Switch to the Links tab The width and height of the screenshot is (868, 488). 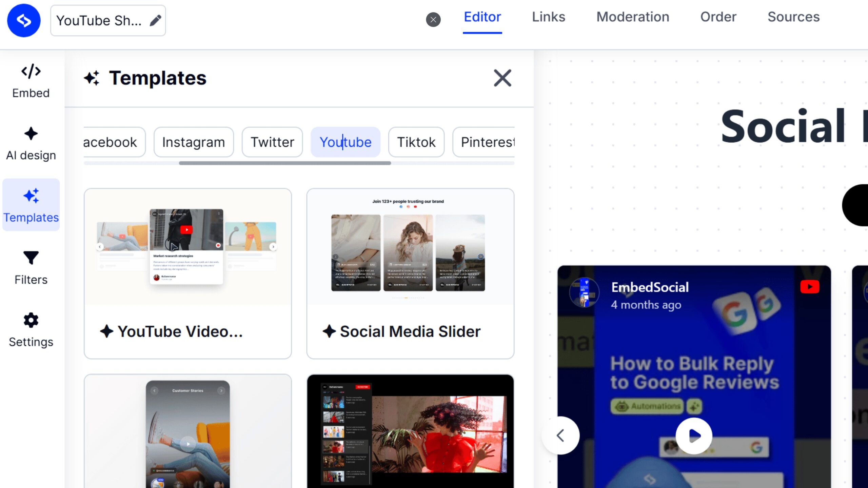pos(548,17)
